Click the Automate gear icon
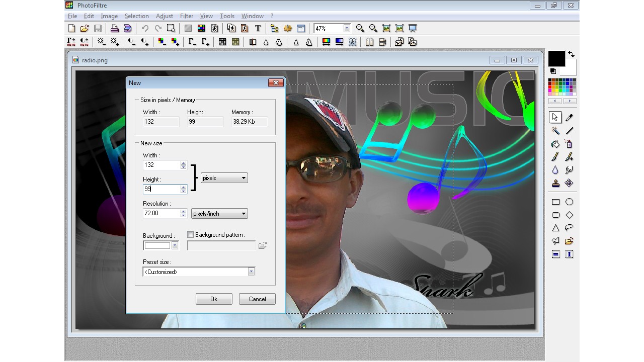 288,29
